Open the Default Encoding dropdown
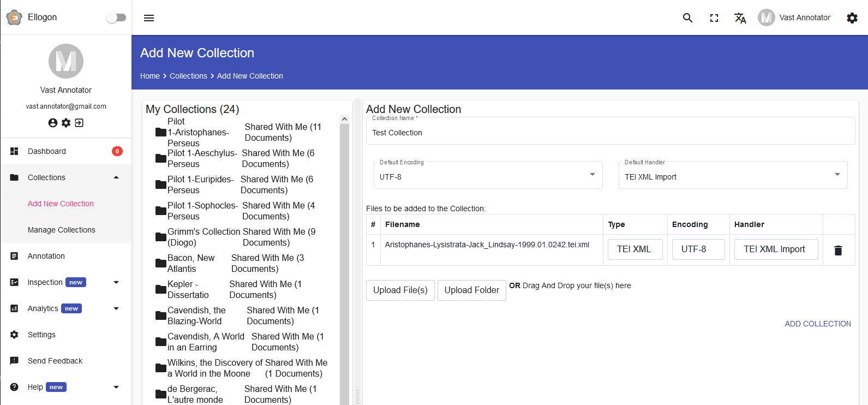 pos(488,175)
